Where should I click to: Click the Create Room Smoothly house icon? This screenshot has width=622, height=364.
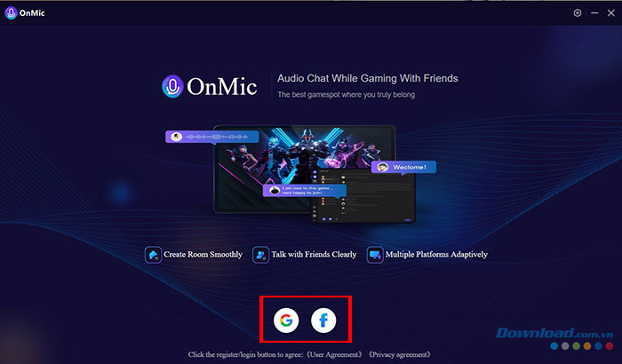[x=153, y=255]
